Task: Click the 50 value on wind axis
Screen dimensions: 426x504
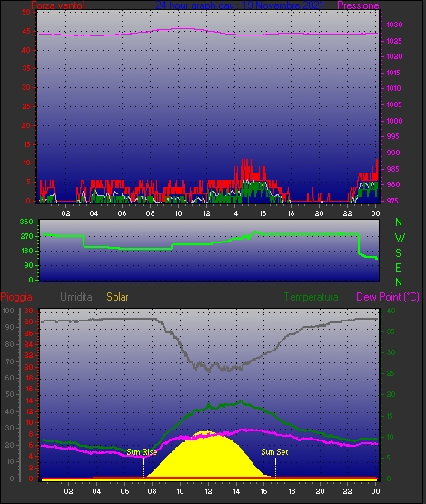Action: point(26,12)
